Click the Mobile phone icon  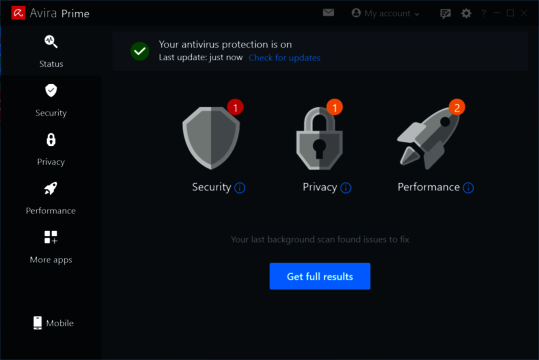point(37,323)
